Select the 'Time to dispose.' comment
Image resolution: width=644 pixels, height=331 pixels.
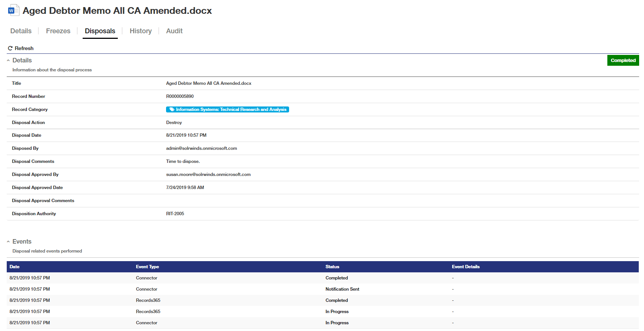pyautogui.click(x=183, y=161)
